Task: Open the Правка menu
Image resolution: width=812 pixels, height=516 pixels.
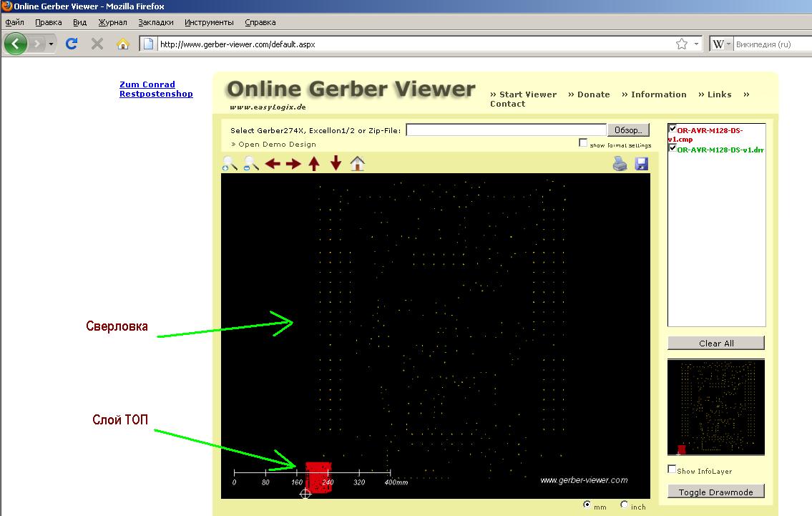Action: tap(48, 22)
